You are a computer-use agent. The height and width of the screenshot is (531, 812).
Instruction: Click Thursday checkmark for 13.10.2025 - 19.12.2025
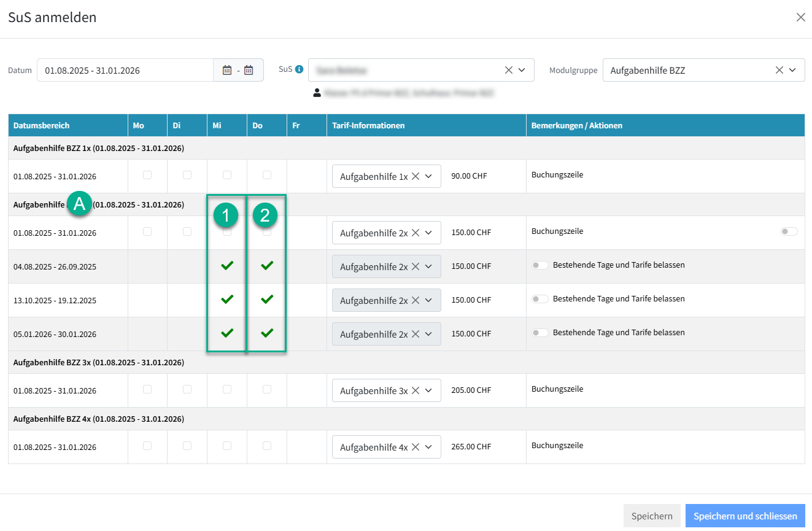tap(266, 300)
